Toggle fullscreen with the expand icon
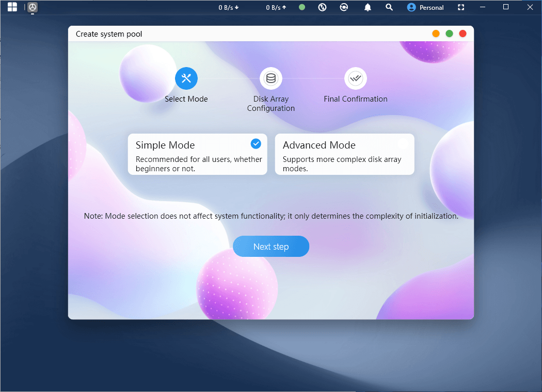542x392 pixels. (x=461, y=7)
